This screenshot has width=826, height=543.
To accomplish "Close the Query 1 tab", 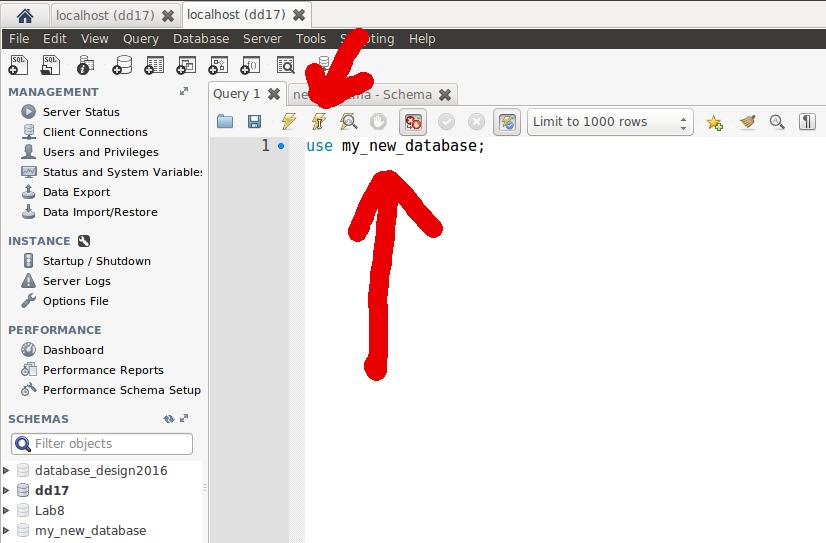I will [271, 94].
